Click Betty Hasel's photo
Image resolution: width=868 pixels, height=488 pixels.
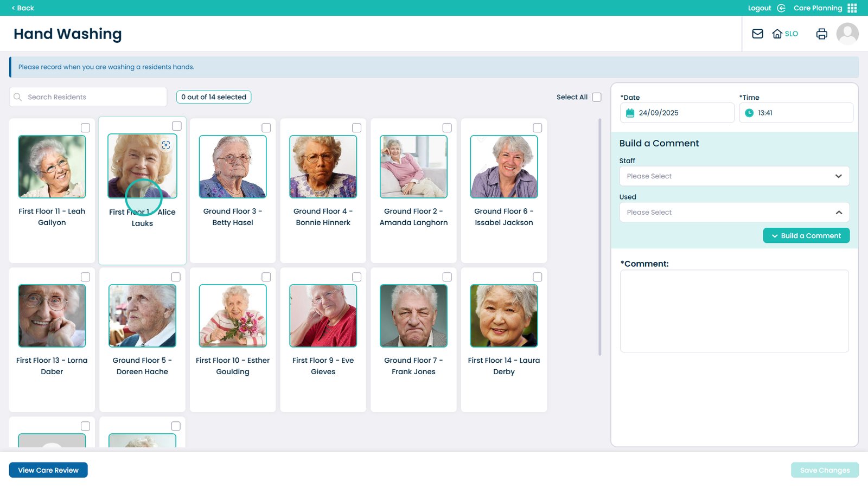tap(233, 166)
